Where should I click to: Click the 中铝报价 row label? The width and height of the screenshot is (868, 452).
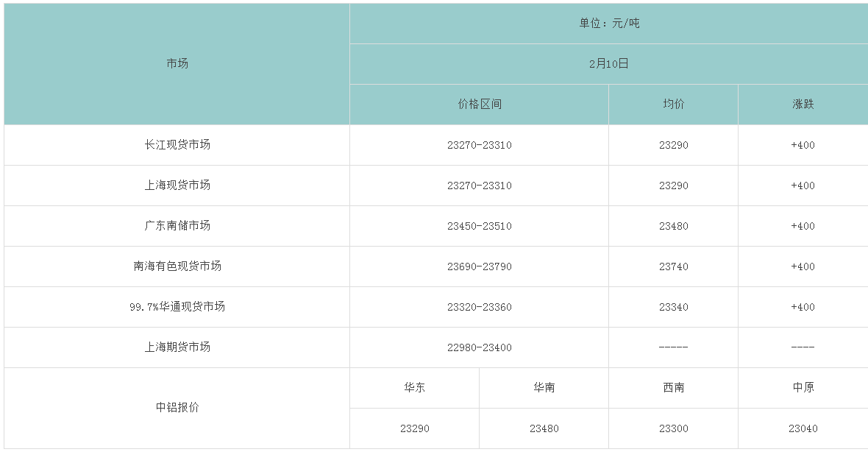[x=177, y=408]
